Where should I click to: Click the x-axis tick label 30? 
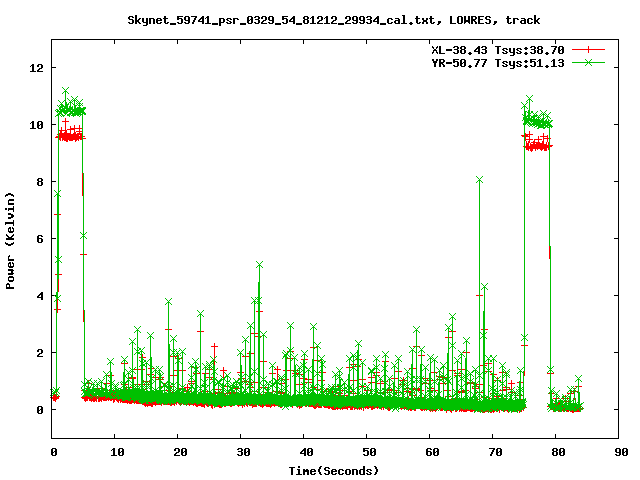(243, 452)
